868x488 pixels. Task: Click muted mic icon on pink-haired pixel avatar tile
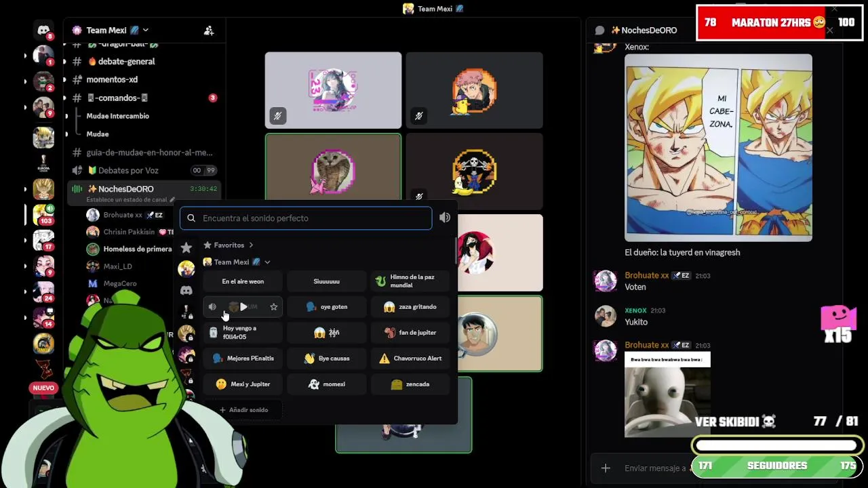point(418,117)
